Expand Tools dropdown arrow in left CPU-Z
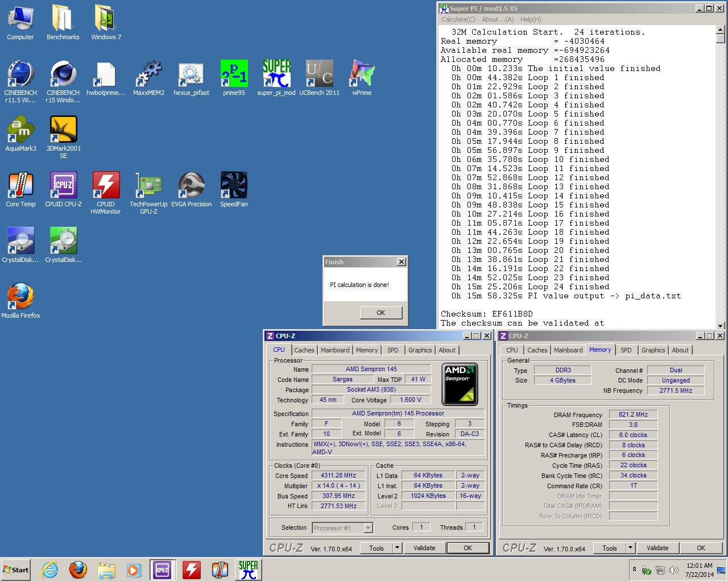This screenshot has width=728, height=582. 397,548
